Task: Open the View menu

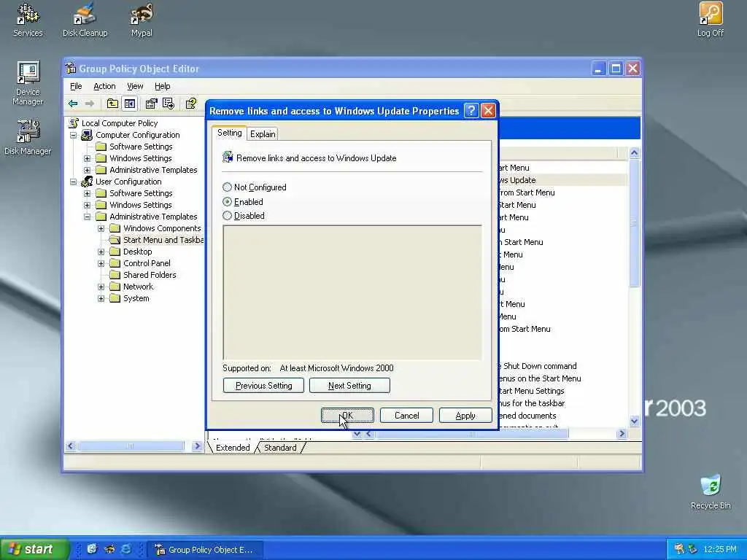Action: [135, 86]
